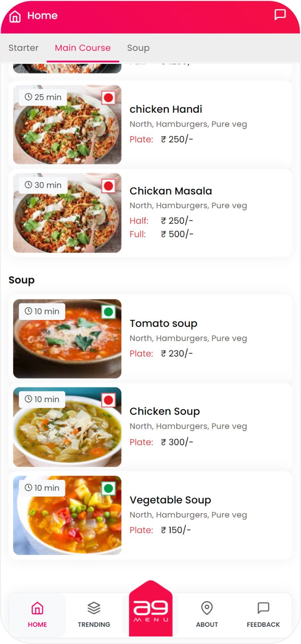Tap the Home icon in bottom navigation
The image size is (301, 644).
(x=37, y=608)
